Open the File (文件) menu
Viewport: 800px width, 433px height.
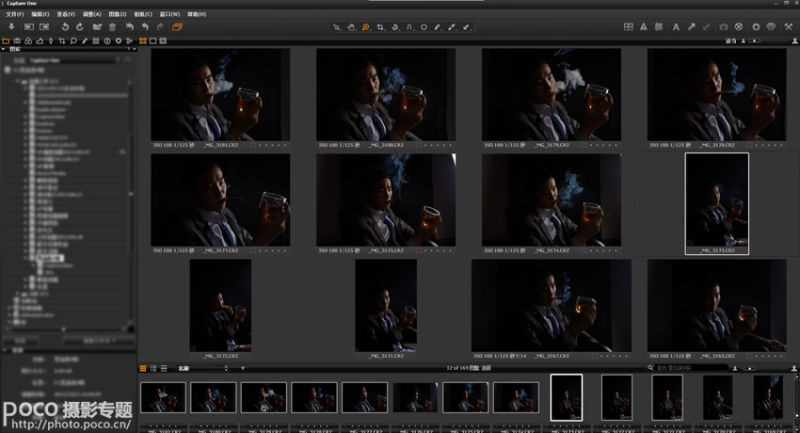[13, 15]
